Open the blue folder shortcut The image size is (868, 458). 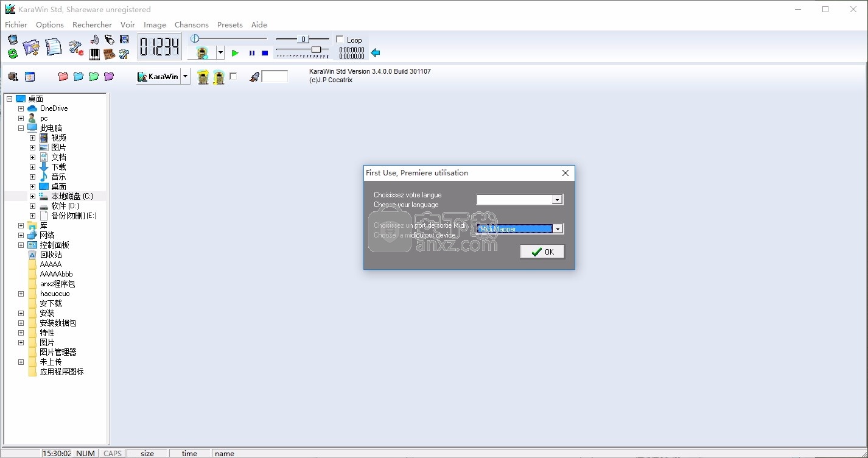tap(79, 77)
